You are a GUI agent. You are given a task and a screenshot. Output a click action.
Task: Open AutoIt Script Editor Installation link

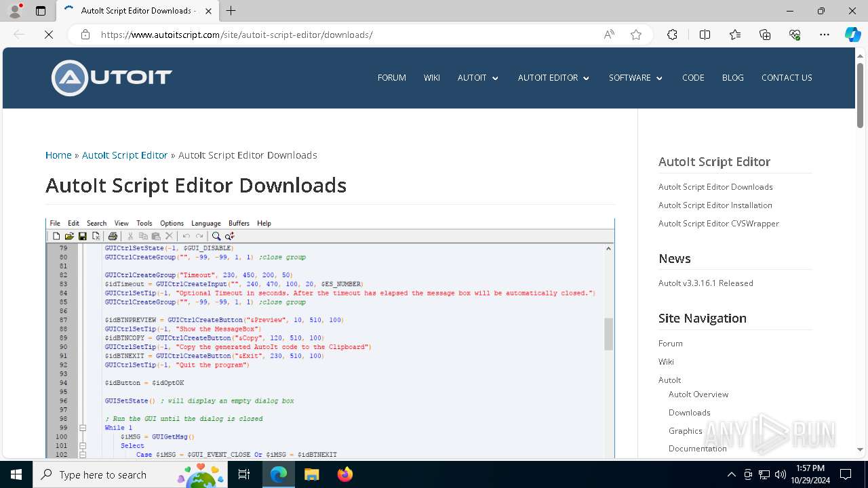[715, 205]
